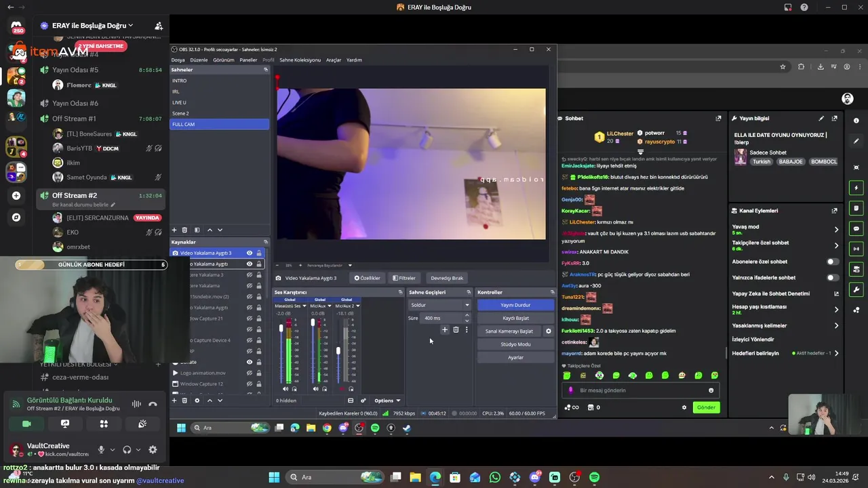
Task: Toggle visibility of Logo animation.mov source
Action: coord(249,373)
